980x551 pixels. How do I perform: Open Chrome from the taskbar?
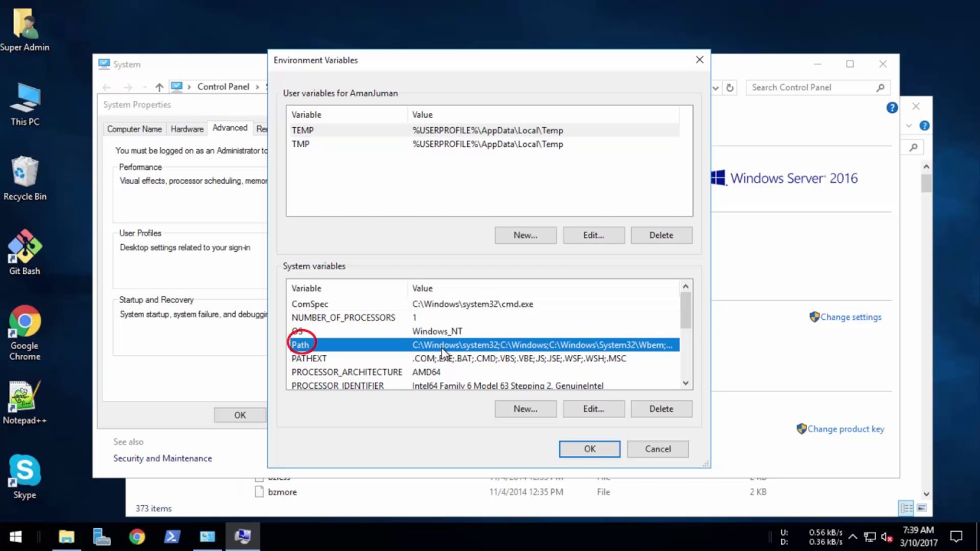coord(136,536)
